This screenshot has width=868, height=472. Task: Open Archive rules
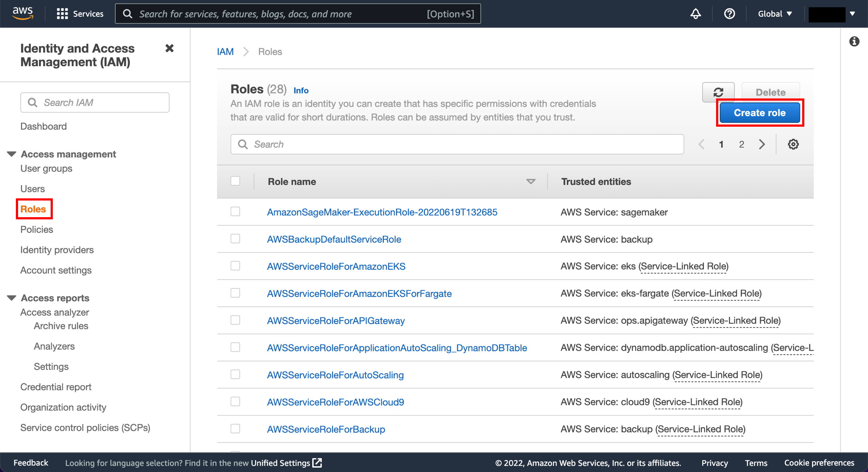click(61, 326)
